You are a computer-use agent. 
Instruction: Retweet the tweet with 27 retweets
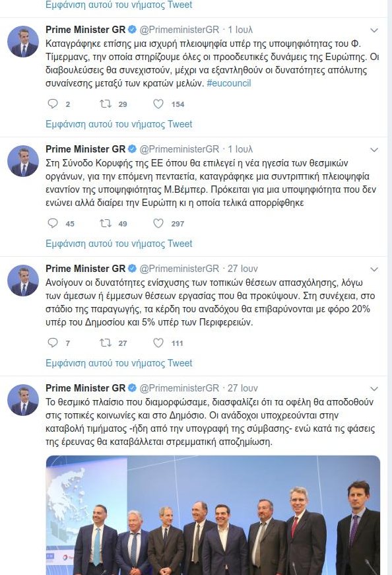(106, 343)
